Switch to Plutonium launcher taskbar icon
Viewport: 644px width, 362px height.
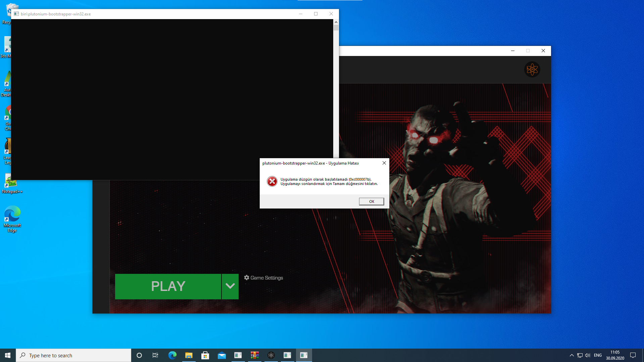(x=271, y=355)
